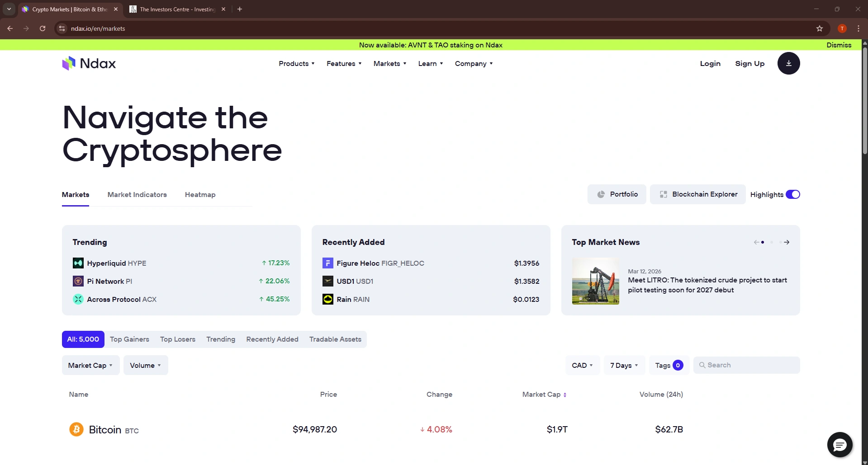Go to the previous news slide arrow
Screen dimensions: 868x465
pos(756,242)
